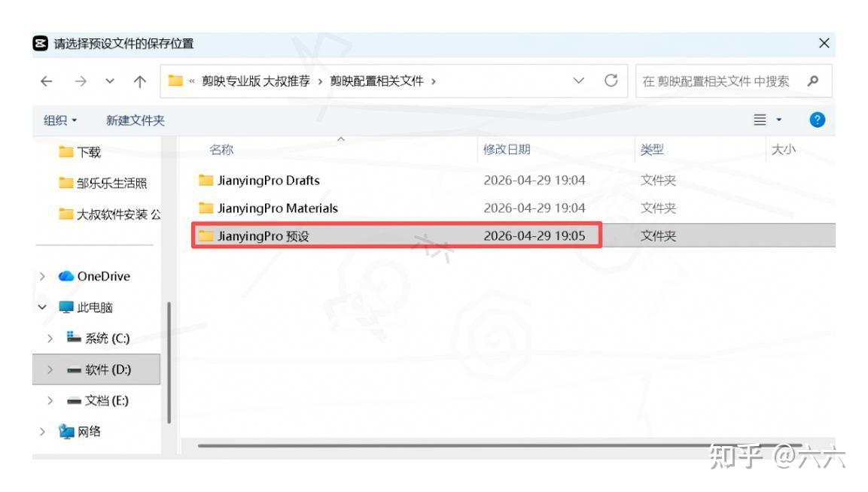Click navigation pane vertical scrollbar
Viewport: 868px width, 492px height.
click(x=169, y=363)
